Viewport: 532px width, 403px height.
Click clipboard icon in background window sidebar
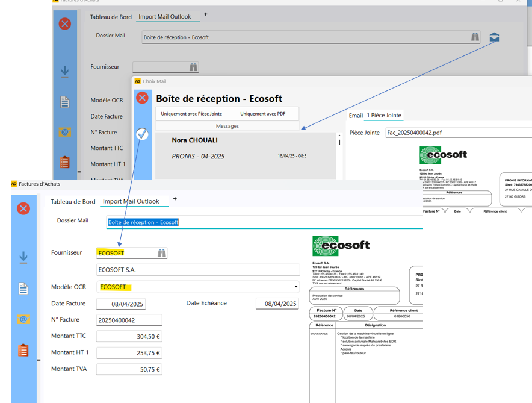pyautogui.click(x=65, y=162)
